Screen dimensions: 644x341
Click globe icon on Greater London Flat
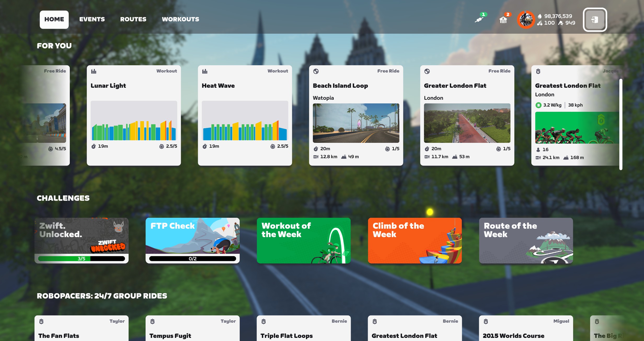click(427, 71)
